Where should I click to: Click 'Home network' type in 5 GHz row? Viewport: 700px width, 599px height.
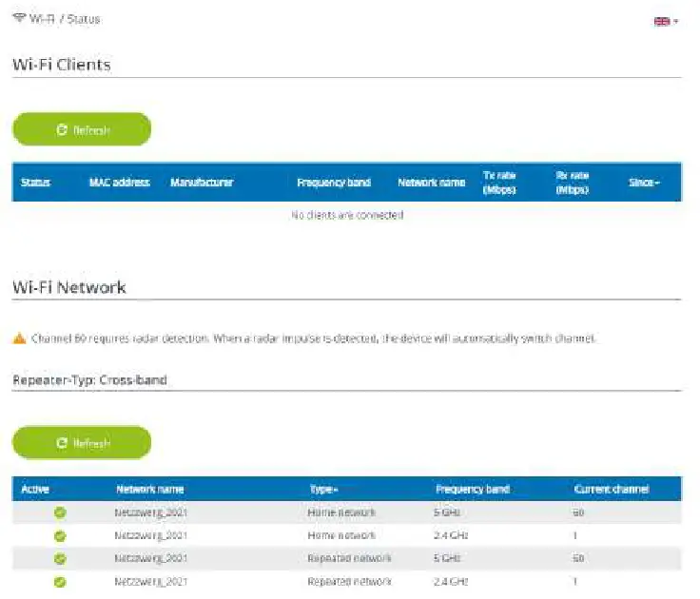[x=341, y=512]
